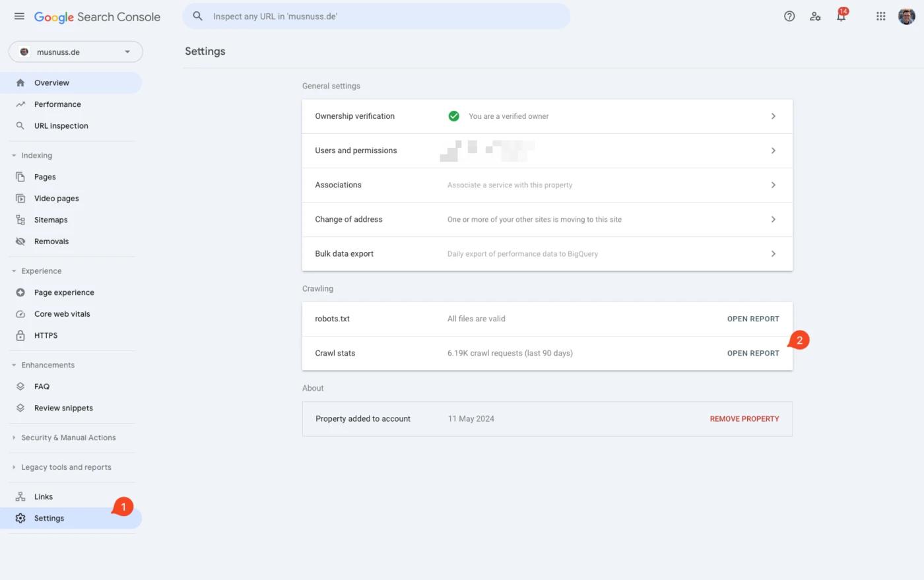Open the user settings people icon in header
924x580 pixels.
pos(815,16)
